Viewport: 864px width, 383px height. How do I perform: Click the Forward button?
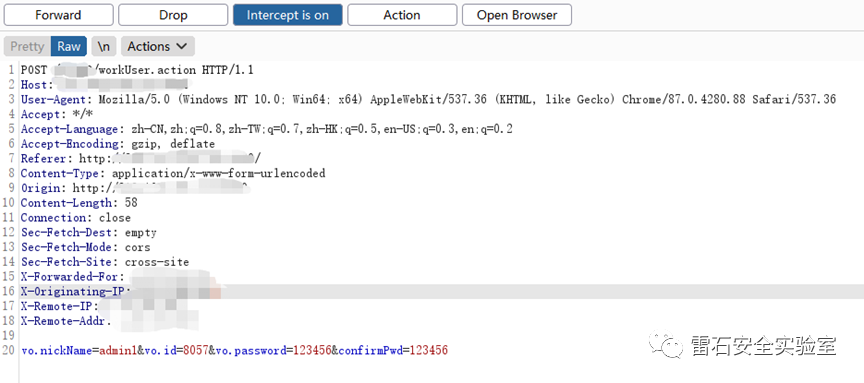click(58, 15)
